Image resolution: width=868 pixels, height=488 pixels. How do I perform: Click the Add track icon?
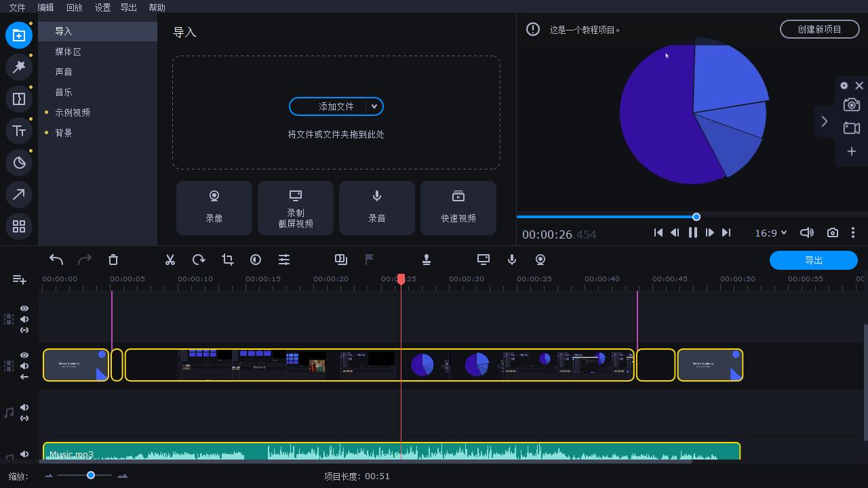(x=19, y=279)
